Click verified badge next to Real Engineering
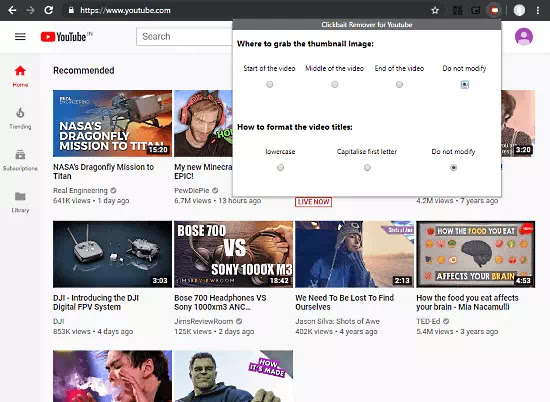 [113, 190]
